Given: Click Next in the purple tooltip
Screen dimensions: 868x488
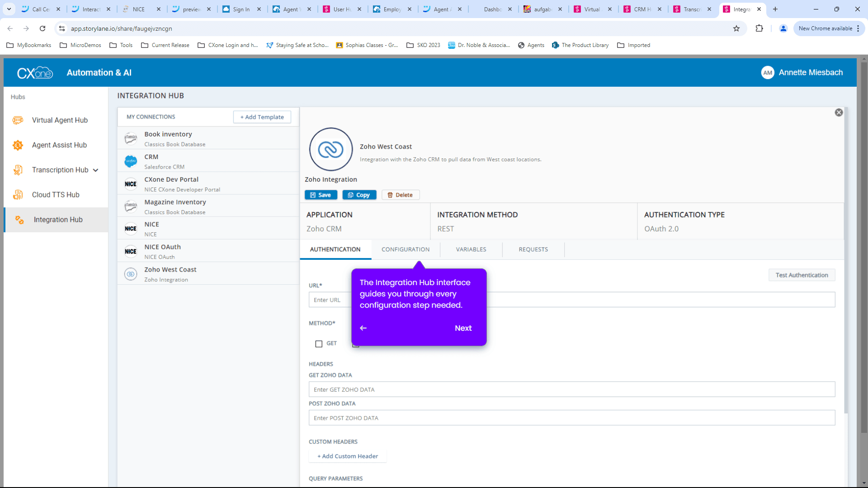Looking at the screenshot, I should pyautogui.click(x=463, y=328).
